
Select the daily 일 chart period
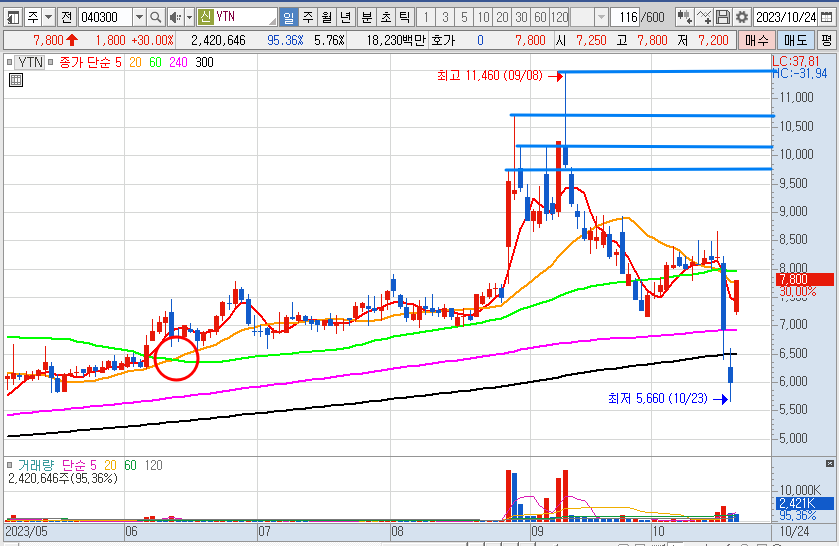point(288,18)
